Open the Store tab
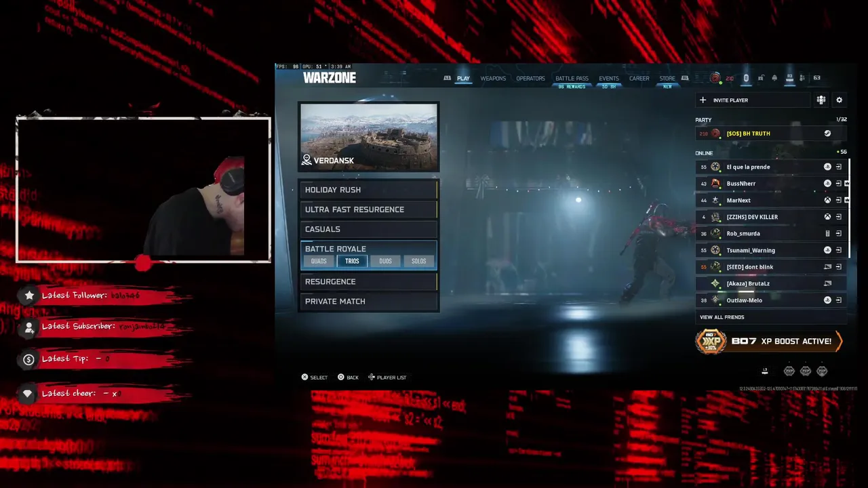This screenshot has height=488, width=868. pyautogui.click(x=667, y=79)
